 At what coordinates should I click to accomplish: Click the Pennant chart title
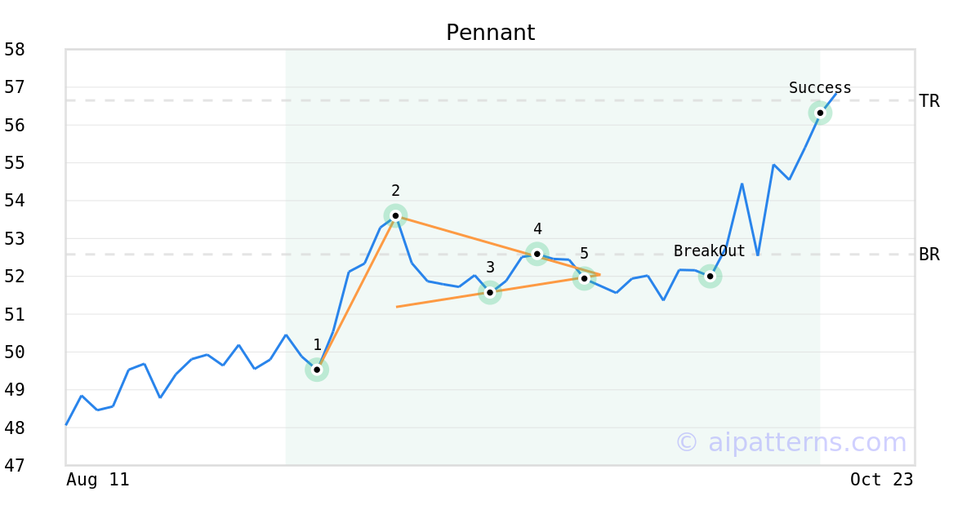point(490,33)
